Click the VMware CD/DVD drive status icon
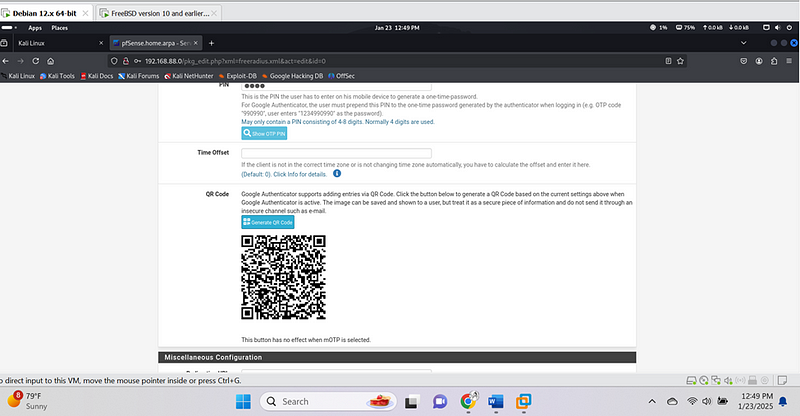Screen dimensions: 800x416 tap(704, 380)
